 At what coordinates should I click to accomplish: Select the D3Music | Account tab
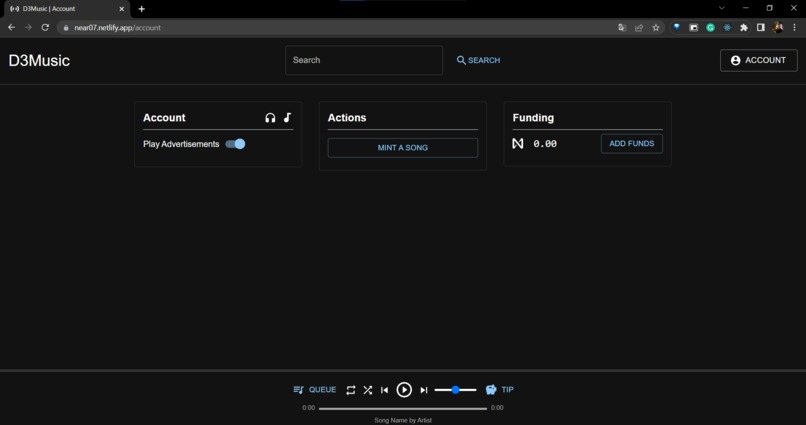click(67, 9)
